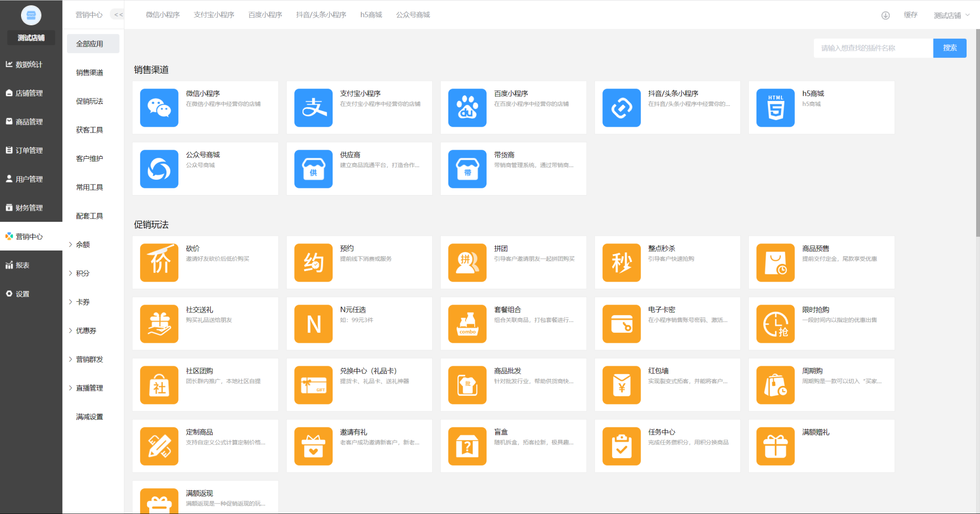Open the N元任选 plugin icon
The width and height of the screenshot is (980, 514).
pos(313,324)
